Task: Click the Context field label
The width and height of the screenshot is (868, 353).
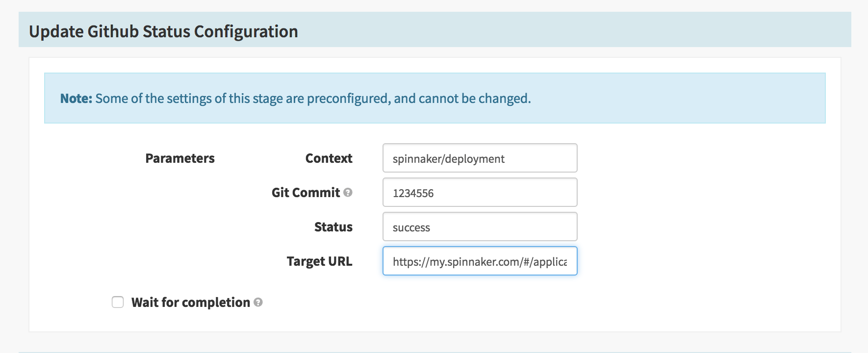Action: pyautogui.click(x=329, y=158)
